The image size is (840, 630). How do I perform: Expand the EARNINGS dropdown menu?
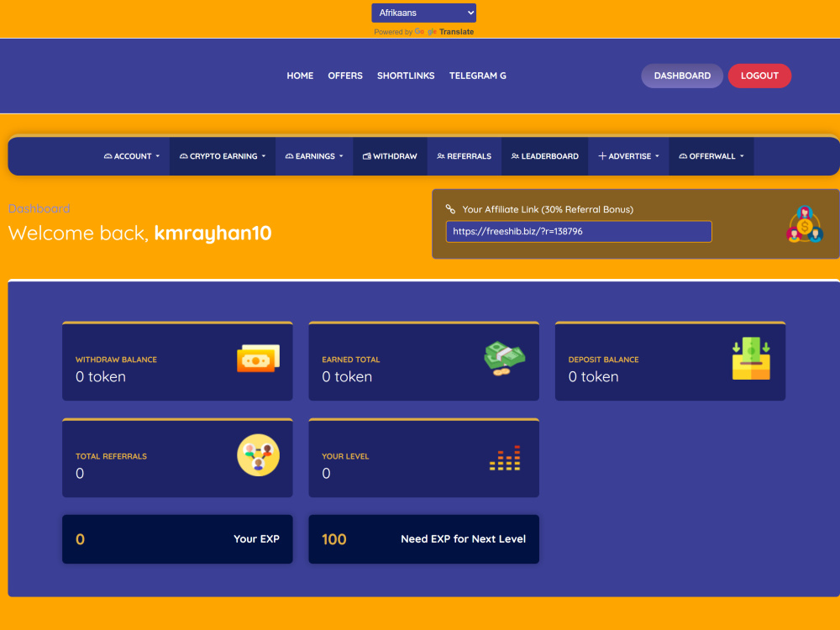click(x=314, y=156)
